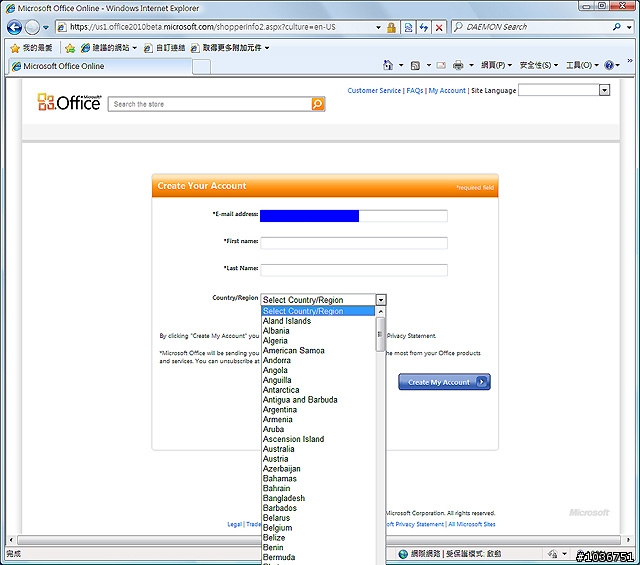Viewport: 640px width, 565px height.
Task: Open the feeds button dropdown arrow
Action: click(429, 65)
